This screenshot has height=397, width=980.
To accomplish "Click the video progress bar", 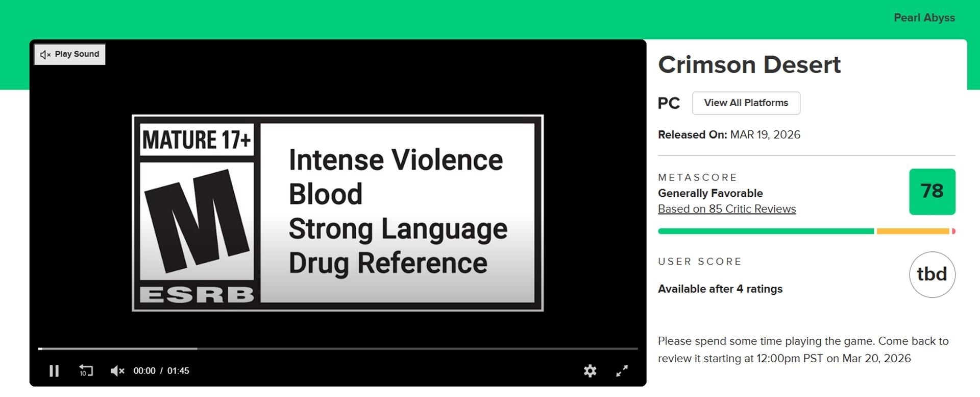I will 337,348.
